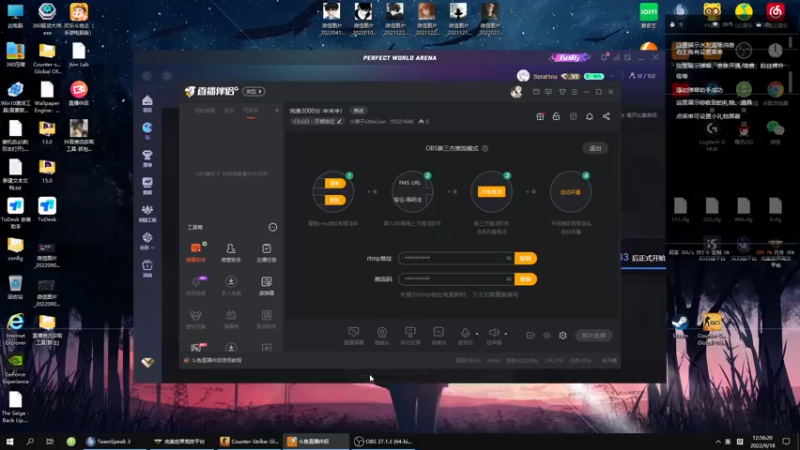The width and height of the screenshot is (800, 450).
Task: Click the microphone icon in bottom bar
Action: (x=465, y=333)
